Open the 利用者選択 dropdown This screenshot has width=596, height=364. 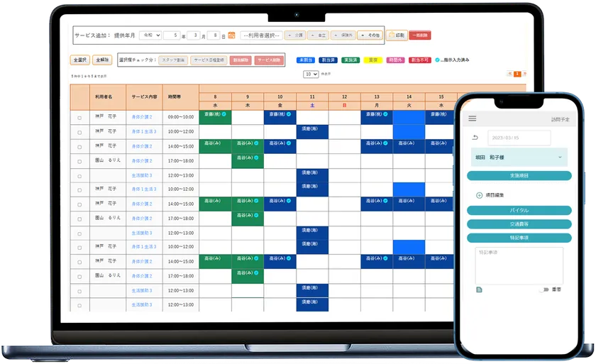pyautogui.click(x=262, y=35)
